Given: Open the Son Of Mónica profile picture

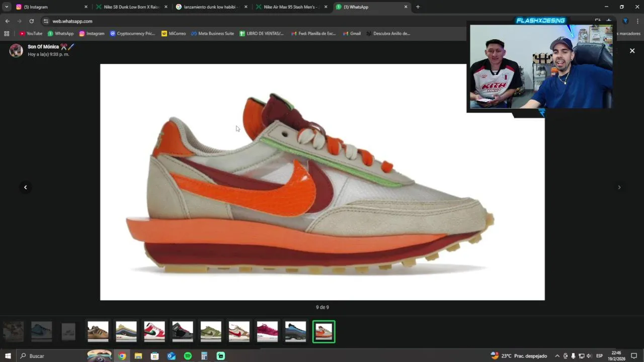Looking at the screenshot, I should 16,50.
